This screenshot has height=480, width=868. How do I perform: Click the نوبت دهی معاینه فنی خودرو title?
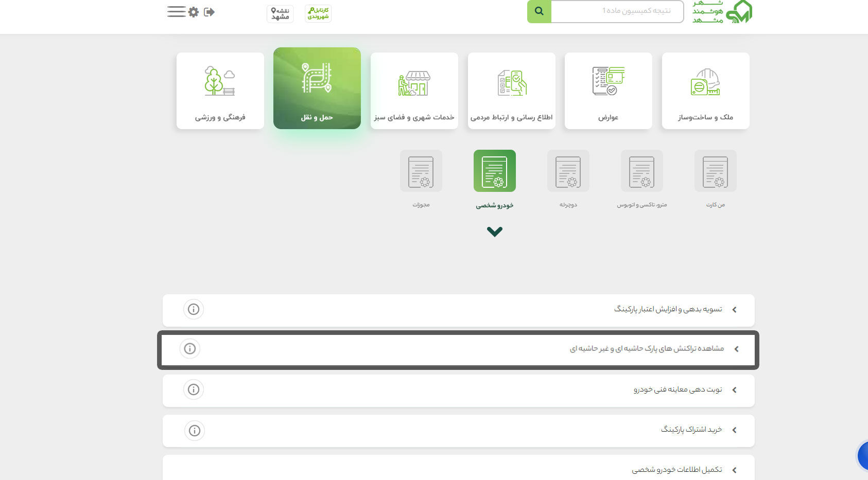pos(678,389)
